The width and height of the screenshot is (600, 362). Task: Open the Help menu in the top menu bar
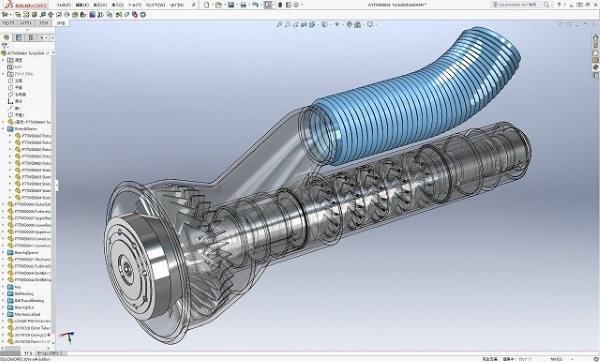coord(176,5)
